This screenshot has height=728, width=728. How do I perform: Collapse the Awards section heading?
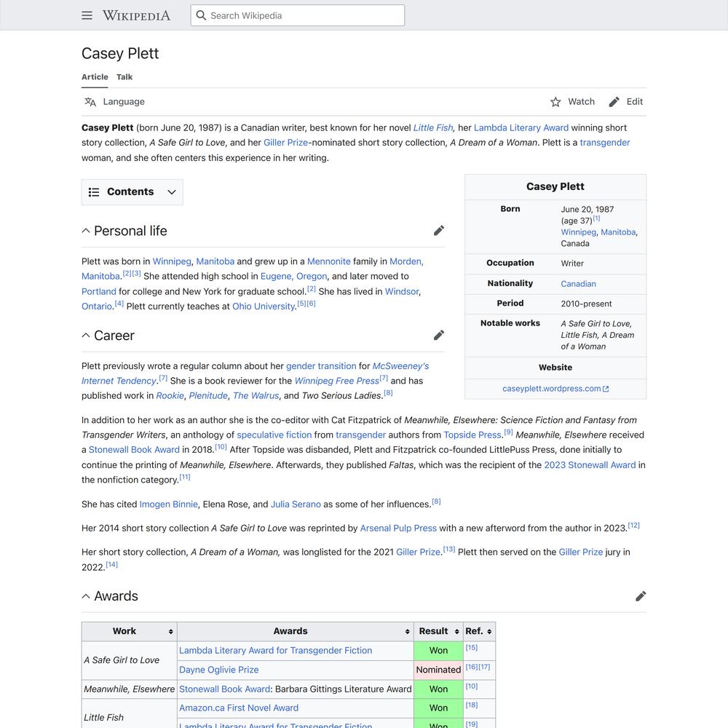[x=86, y=596]
